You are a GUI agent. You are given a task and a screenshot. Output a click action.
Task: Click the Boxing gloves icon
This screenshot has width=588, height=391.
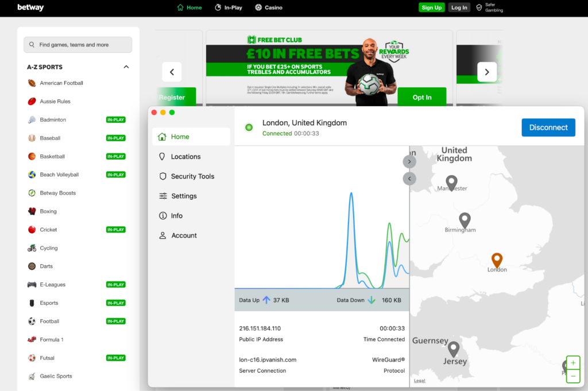tap(32, 211)
